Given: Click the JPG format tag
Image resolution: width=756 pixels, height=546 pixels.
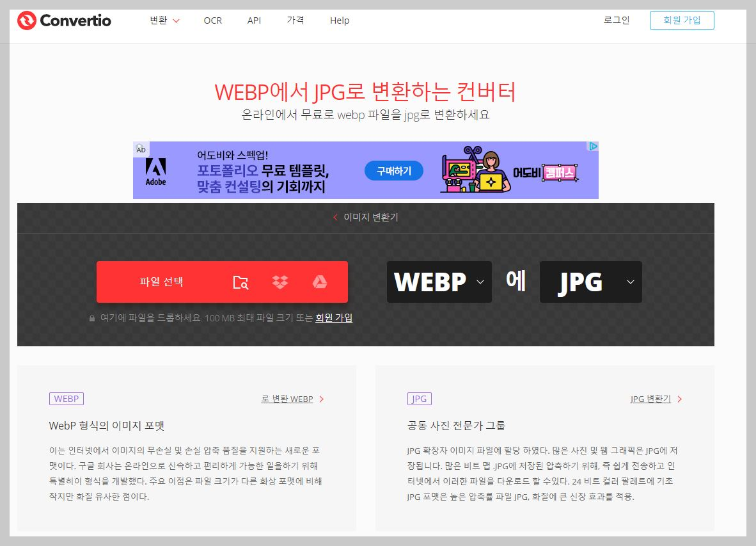Looking at the screenshot, I should (x=419, y=399).
